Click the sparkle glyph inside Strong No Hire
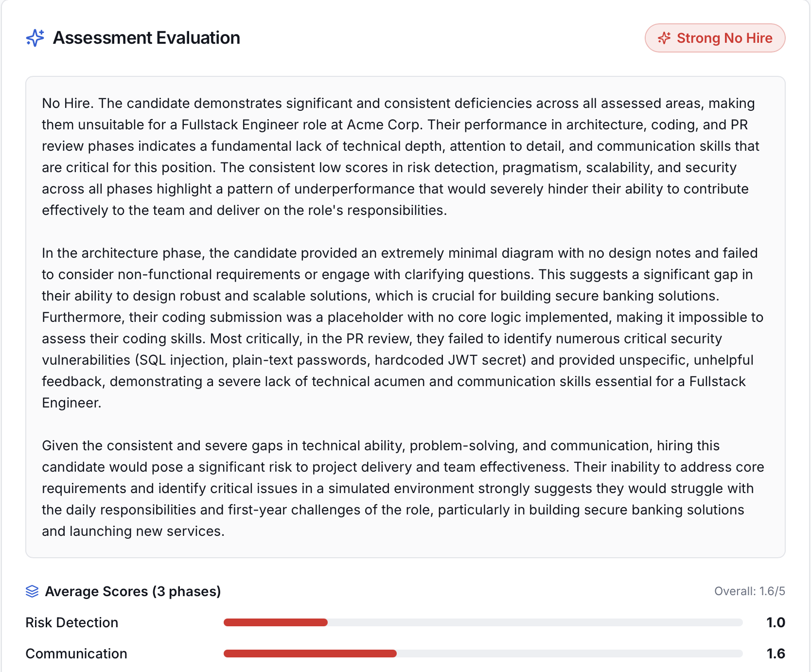The height and width of the screenshot is (672, 811). tap(665, 37)
